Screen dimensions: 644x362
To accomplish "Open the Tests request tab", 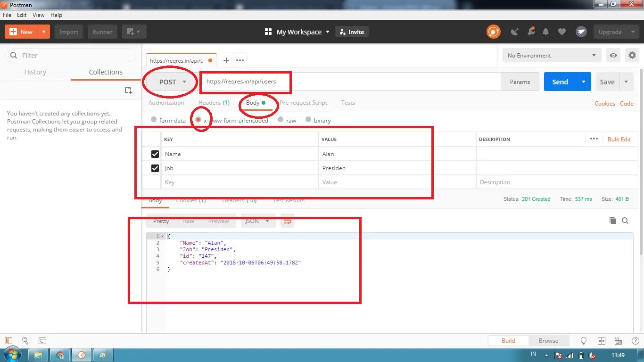I will pyautogui.click(x=348, y=103).
